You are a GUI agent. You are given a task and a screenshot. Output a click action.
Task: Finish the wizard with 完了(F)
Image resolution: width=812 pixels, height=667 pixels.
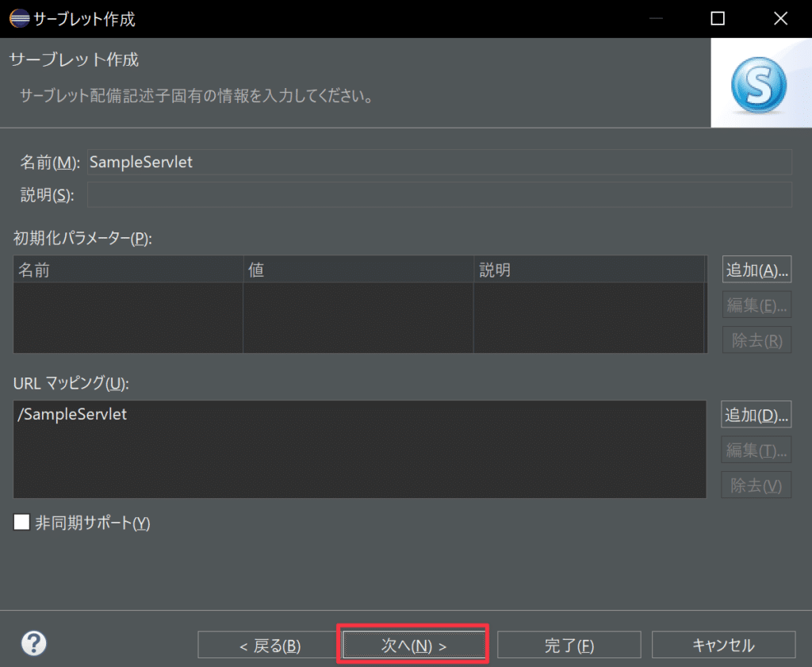[x=569, y=645]
